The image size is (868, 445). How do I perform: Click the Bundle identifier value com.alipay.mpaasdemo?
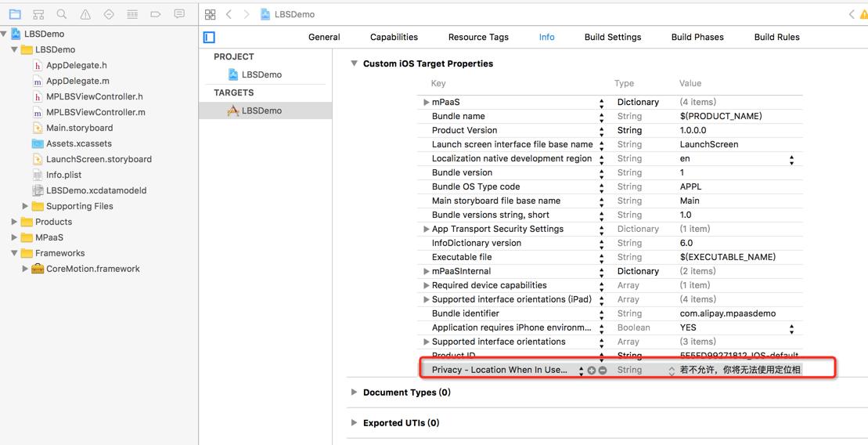pos(728,313)
